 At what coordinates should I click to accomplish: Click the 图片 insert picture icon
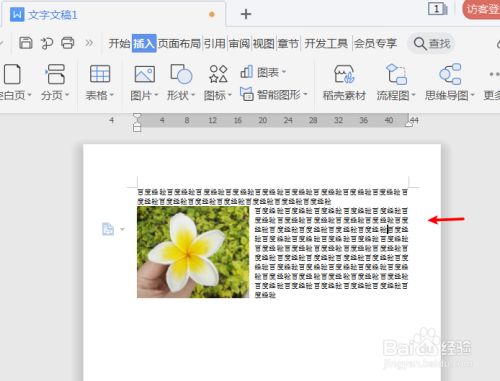point(144,74)
